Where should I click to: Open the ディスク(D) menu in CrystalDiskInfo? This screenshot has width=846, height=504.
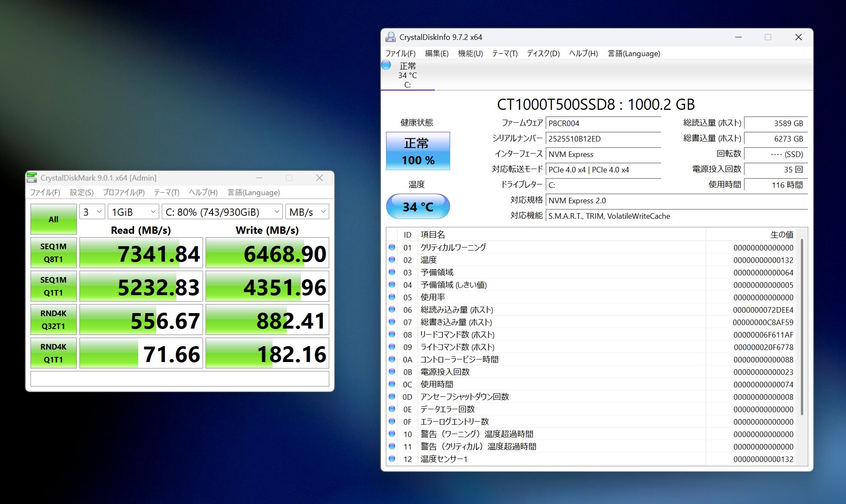[x=543, y=54]
